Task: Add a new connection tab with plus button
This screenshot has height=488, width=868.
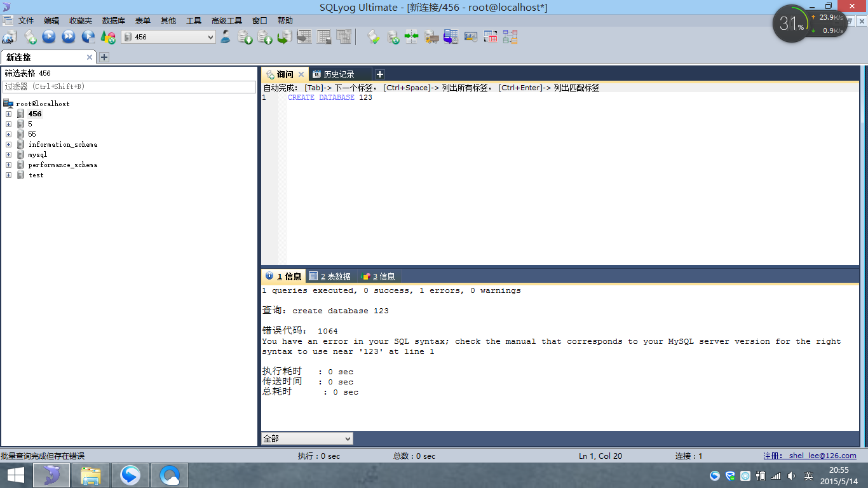Action: pos(104,57)
